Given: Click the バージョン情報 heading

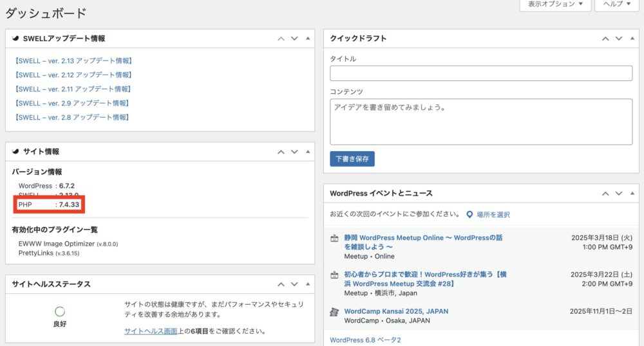Looking at the screenshot, I should pos(37,172).
